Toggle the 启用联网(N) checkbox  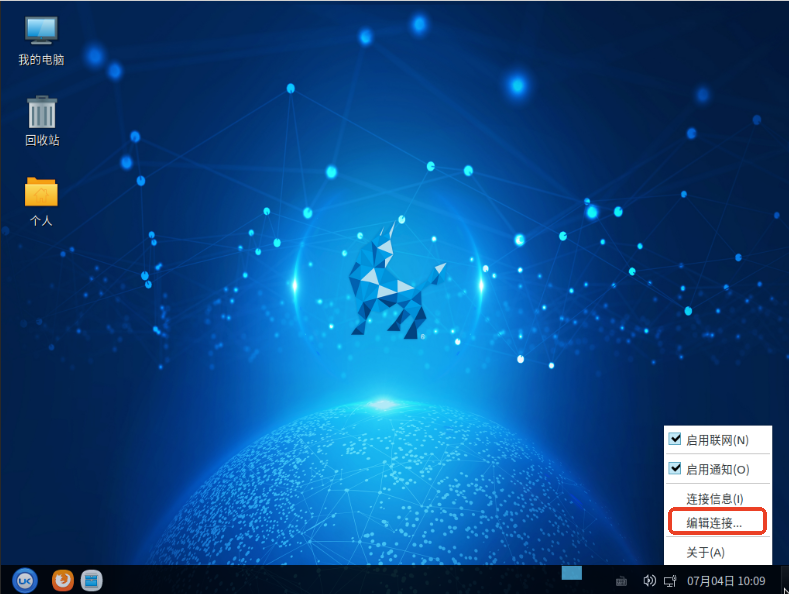coord(675,439)
